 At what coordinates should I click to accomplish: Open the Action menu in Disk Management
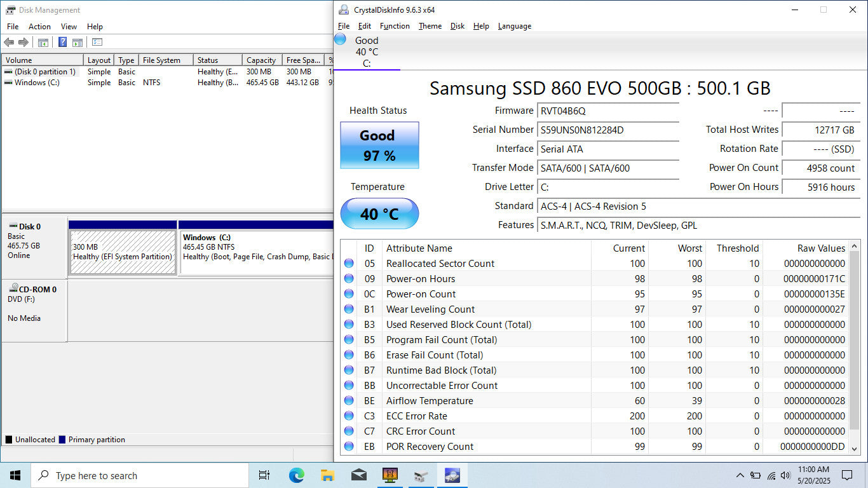39,27
